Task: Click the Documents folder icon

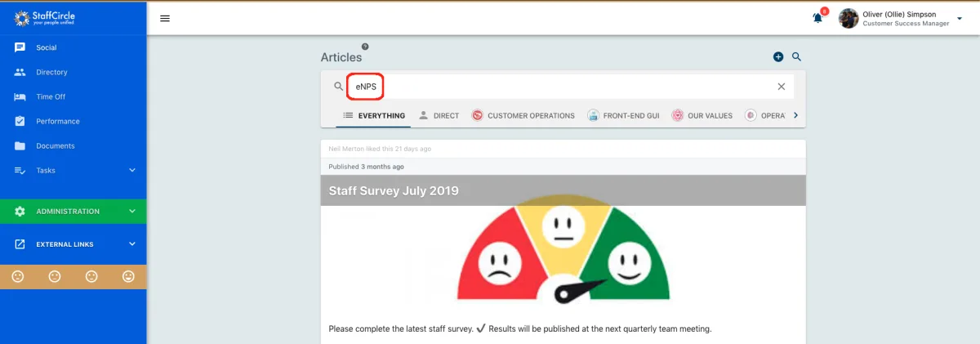Action: (20, 145)
